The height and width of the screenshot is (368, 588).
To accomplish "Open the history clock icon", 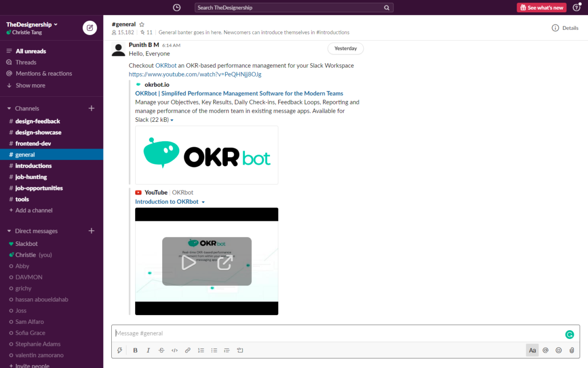I will (177, 7).
